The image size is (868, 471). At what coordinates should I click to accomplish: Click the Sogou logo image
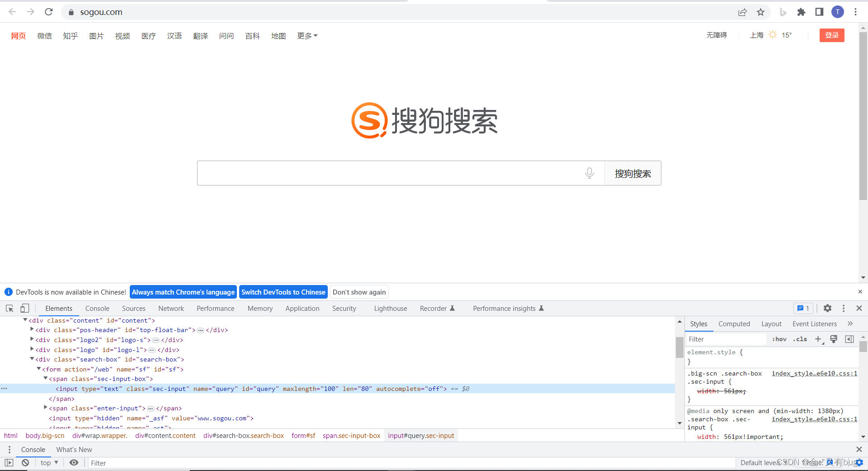pyautogui.click(x=425, y=120)
